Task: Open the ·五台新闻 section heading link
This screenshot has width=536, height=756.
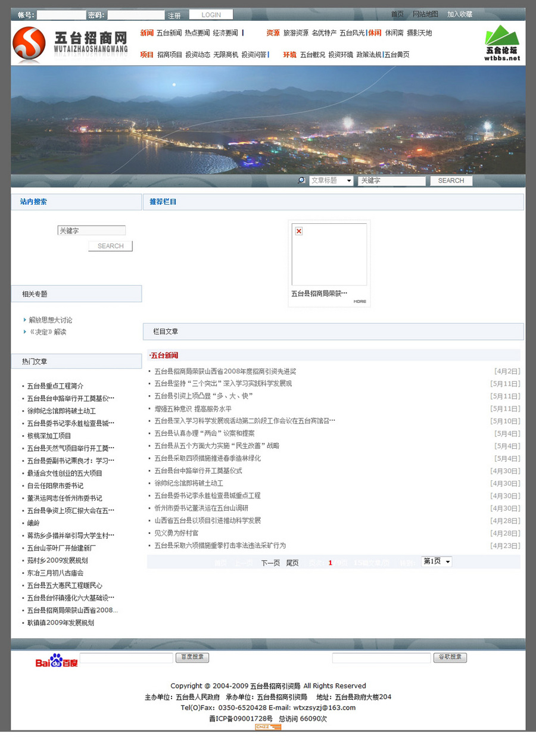Action: click(x=164, y=355)
